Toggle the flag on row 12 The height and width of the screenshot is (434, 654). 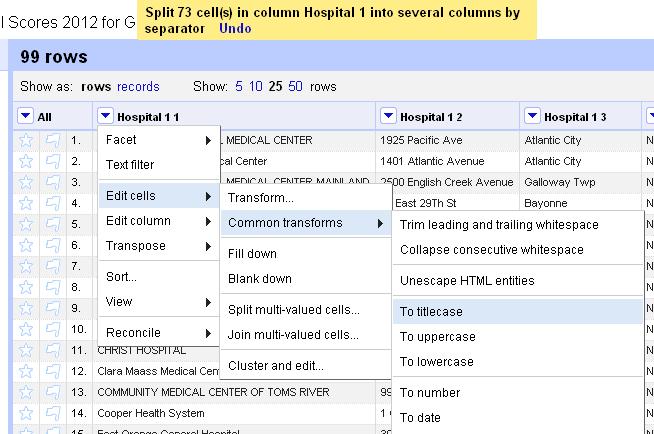pyautogui.click(x=53, y=371)
